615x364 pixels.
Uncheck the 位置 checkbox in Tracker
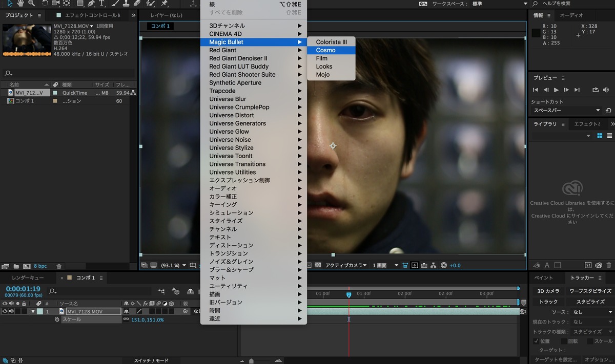pos(536,341)
